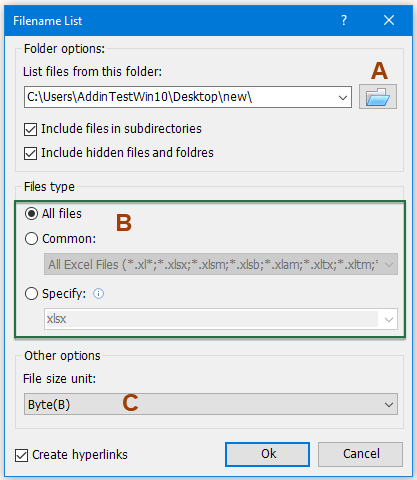Click the xlsx extension input field
The height and width of the screenshot is (480, 417).
coord(212,319)
